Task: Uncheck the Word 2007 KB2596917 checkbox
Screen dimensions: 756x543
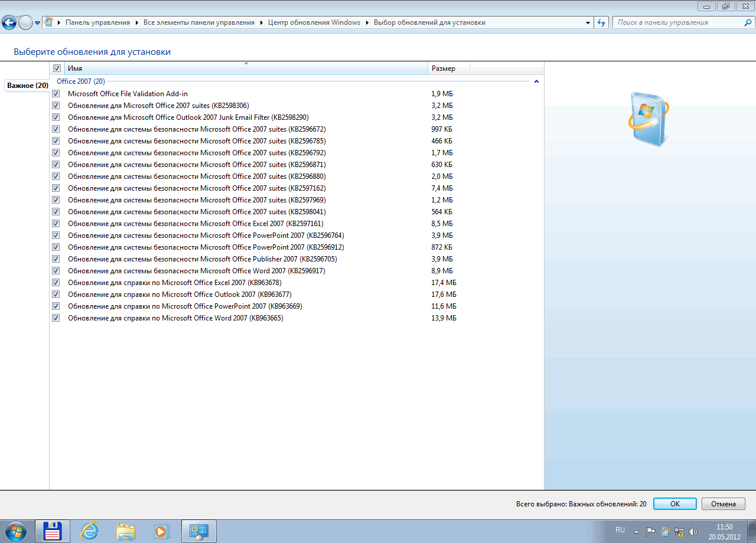Action: (56, 271)
